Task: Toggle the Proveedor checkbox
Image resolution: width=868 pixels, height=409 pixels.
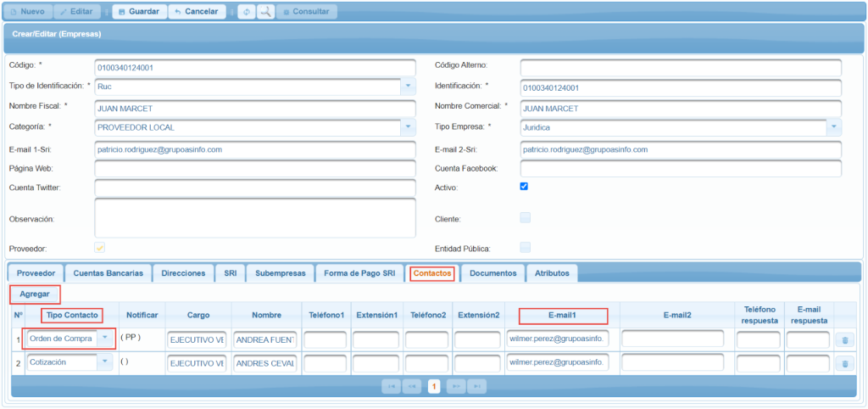Action: click(x=100, y=248)
